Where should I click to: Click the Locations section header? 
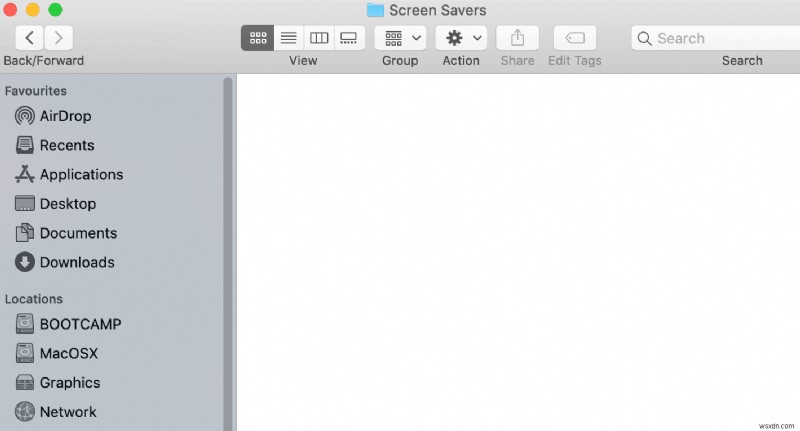(x=34, y=299)
